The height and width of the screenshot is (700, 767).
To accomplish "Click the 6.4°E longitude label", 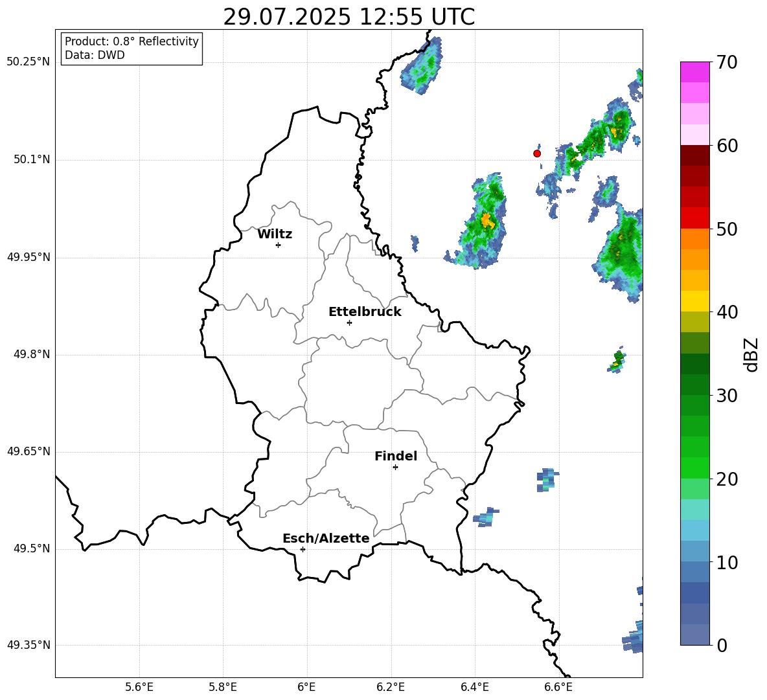I will pos(474,687).
